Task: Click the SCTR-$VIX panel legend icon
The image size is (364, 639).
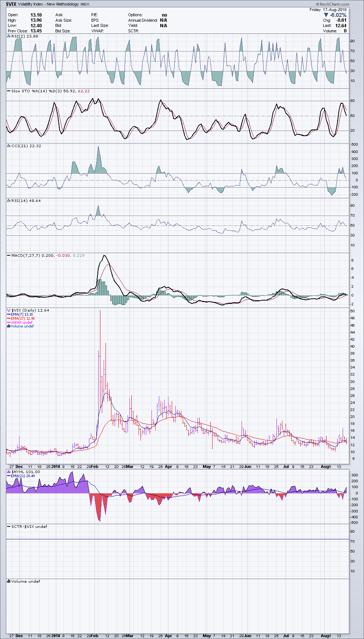Action: click(x=9, y=527)
